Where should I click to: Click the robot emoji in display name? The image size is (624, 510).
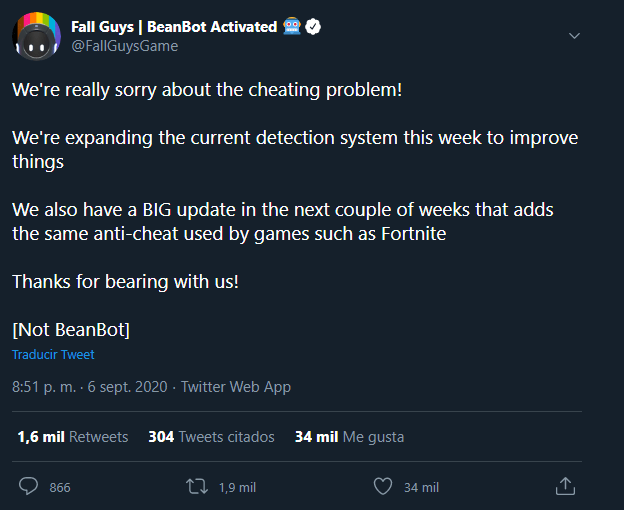(292, 27)
